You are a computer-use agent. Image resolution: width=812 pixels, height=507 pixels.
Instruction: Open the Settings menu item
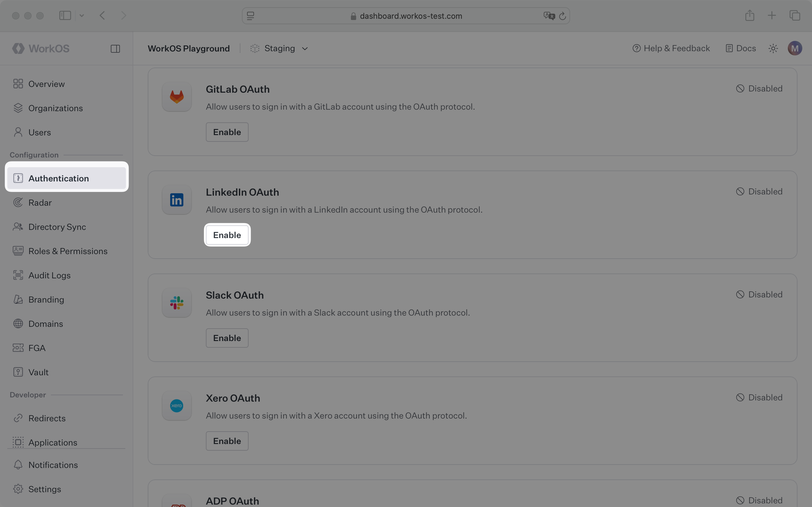click(x=44, y=489)
